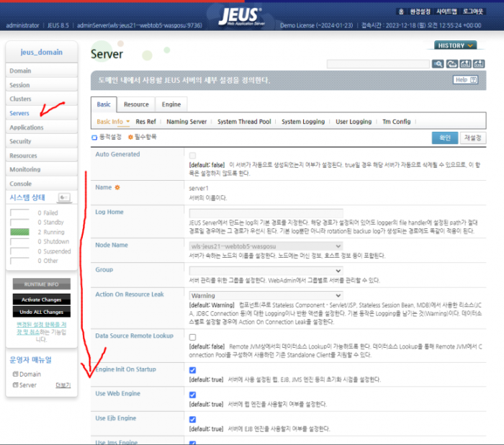Screen dimensions: 504x445
Task: Click the jeus_domain title link
Action: 42,52
